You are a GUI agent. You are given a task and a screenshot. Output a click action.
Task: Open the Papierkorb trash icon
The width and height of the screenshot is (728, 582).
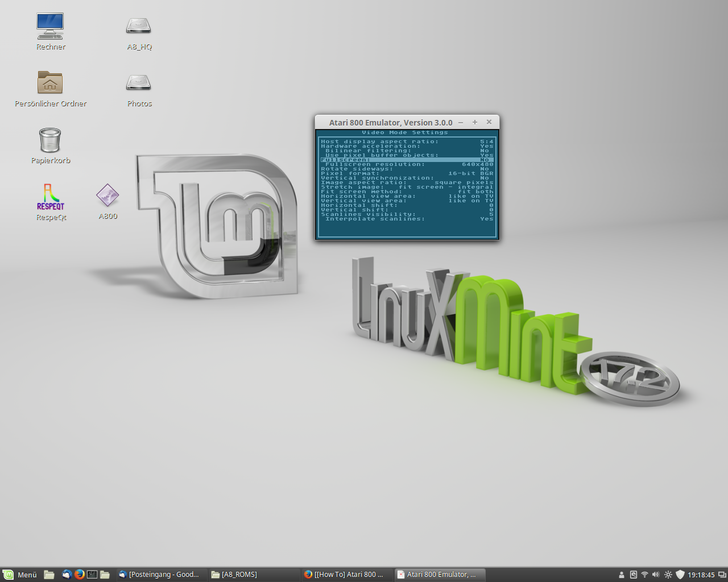50,145
